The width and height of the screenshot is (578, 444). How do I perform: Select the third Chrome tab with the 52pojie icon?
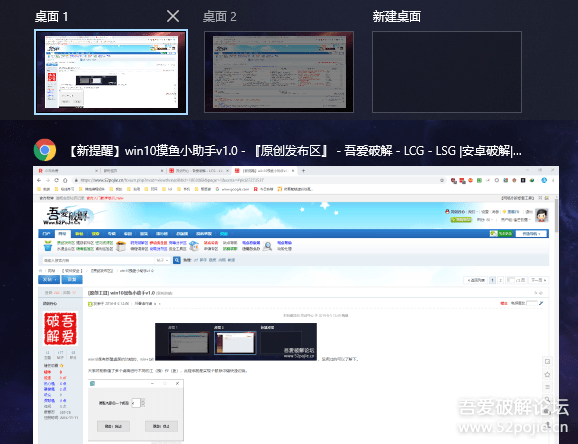tap(198, 171)
